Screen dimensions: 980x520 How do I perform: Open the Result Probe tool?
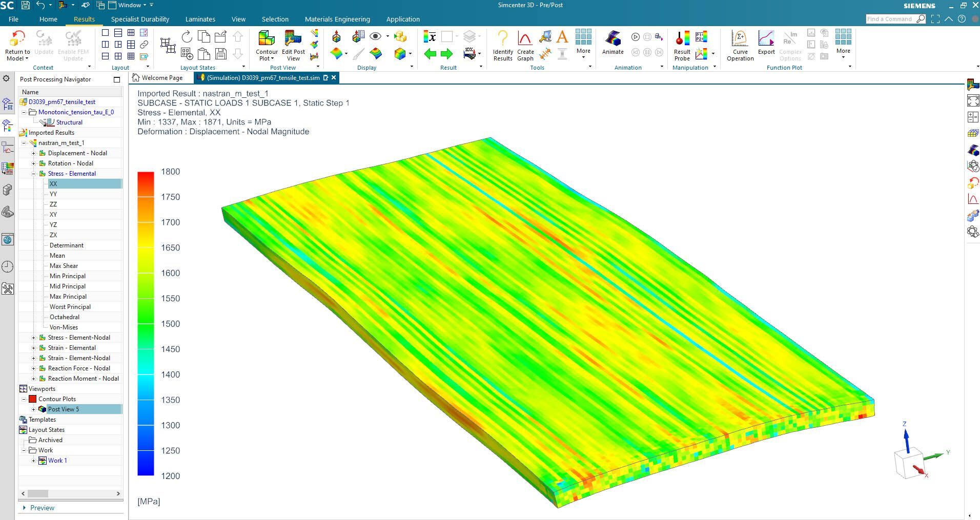point(682,39)
